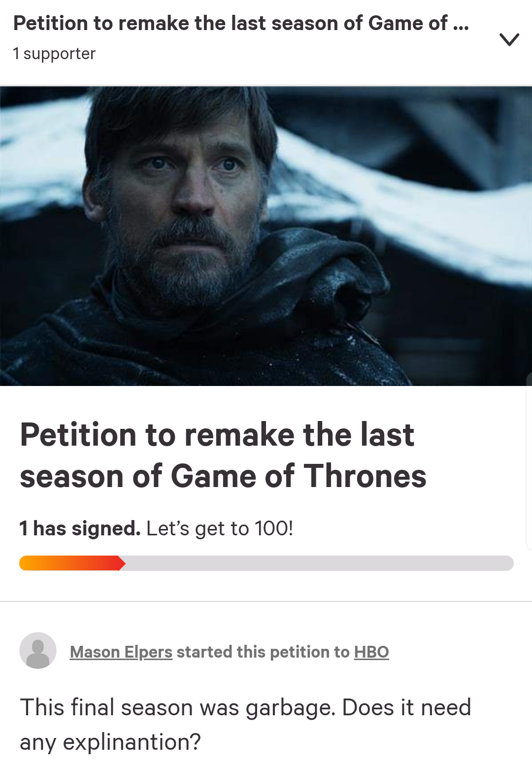Click 'started this petition to' text
This screenshot has width=532, height=771.
[x=263, y=652]
